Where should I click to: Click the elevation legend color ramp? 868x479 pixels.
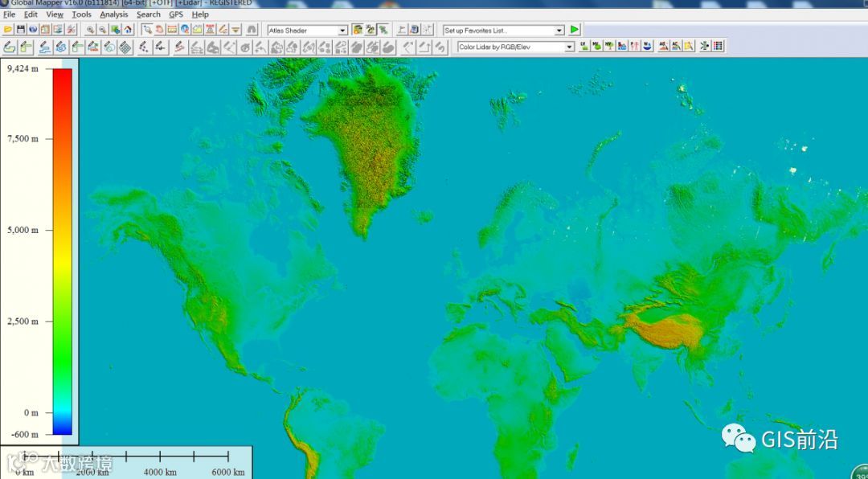63,252
